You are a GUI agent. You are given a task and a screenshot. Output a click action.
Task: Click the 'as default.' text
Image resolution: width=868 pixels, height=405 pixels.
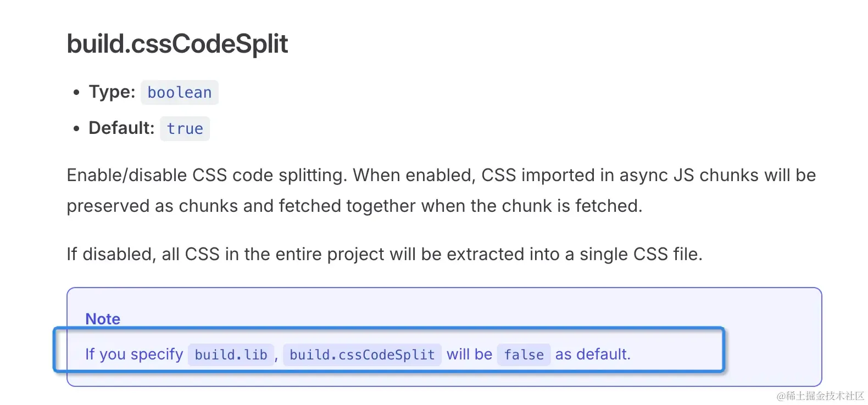point(593,355)
